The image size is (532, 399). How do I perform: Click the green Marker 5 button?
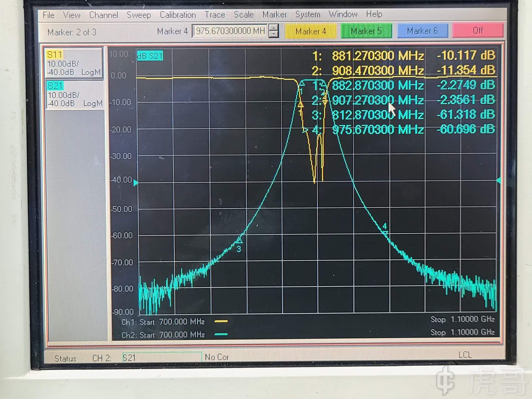[x=366, y=31]
